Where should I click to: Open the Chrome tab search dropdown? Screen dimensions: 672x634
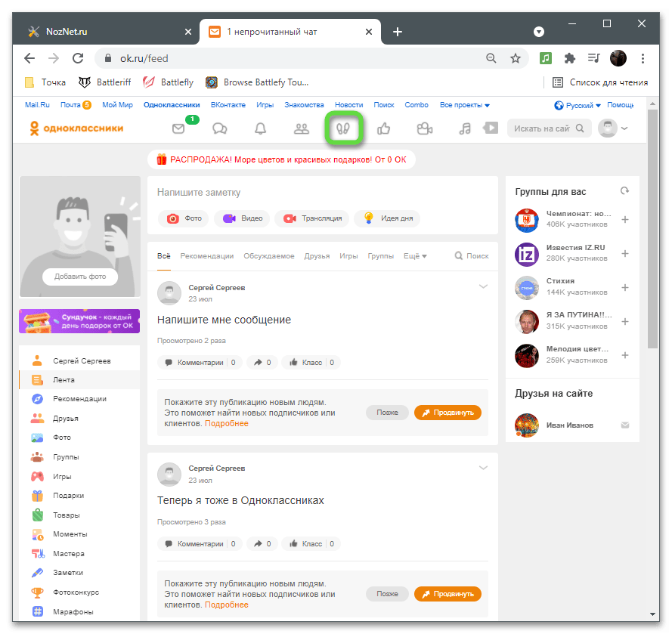pyautogui.click(x=539, y=32)
